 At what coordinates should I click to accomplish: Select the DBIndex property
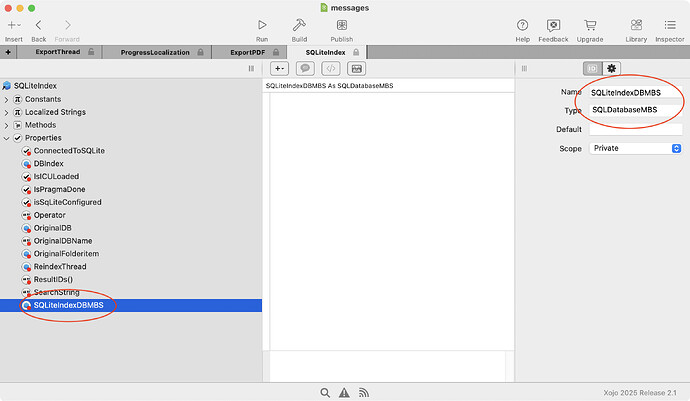[131, 163]
